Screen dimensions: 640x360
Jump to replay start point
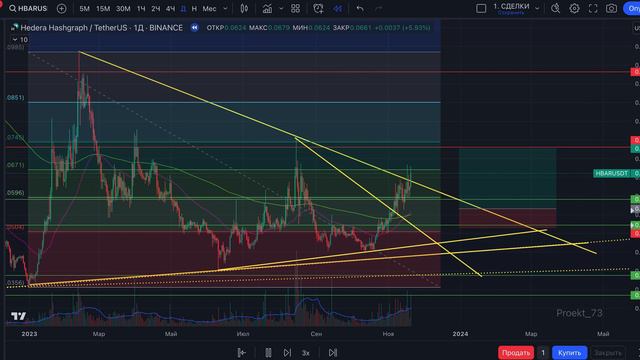click(241, 353)
